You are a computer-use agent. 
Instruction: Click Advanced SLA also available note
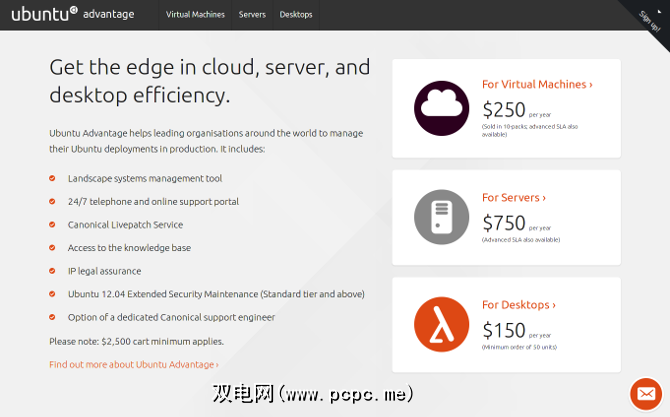[x=521, y=240]
